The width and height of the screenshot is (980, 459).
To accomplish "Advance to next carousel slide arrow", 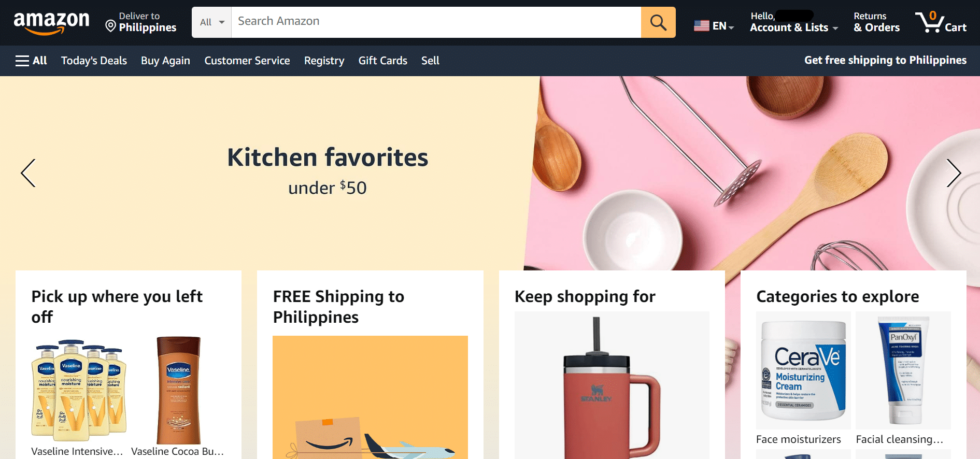I will [954, 173].
